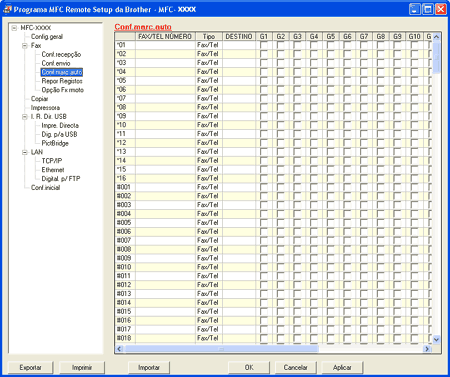Image resolution: width=450 pixels, height=377 pixels.
Task: Click the Importar button
Action: [149, 368]
